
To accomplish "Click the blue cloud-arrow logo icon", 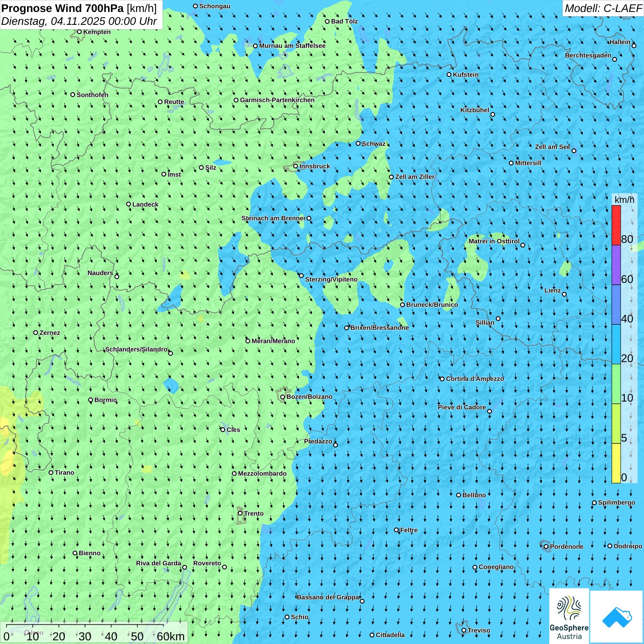I will pyautogui.click(x=616, y=617).
